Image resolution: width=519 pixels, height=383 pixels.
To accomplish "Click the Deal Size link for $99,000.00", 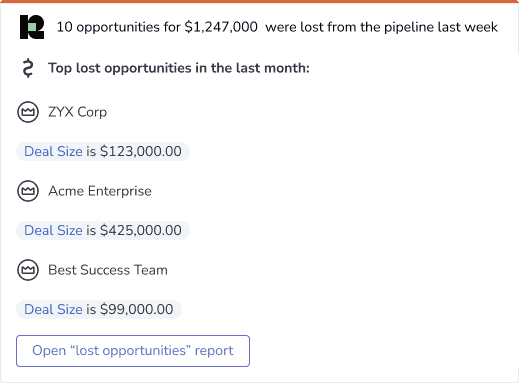I will pyautogui.click(x=53, y=309).
